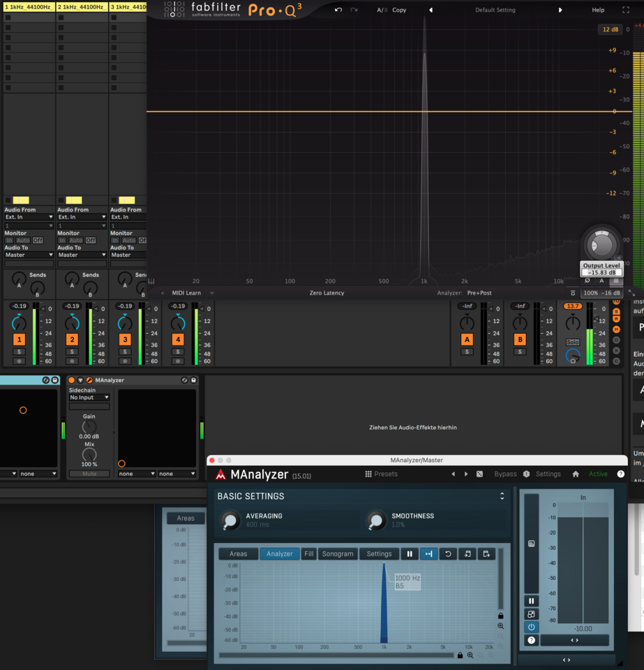The height and width of the screenshot is (670, 644).
Task: Open track 2 Audio To Master dropdown
Action: point(82,255)
